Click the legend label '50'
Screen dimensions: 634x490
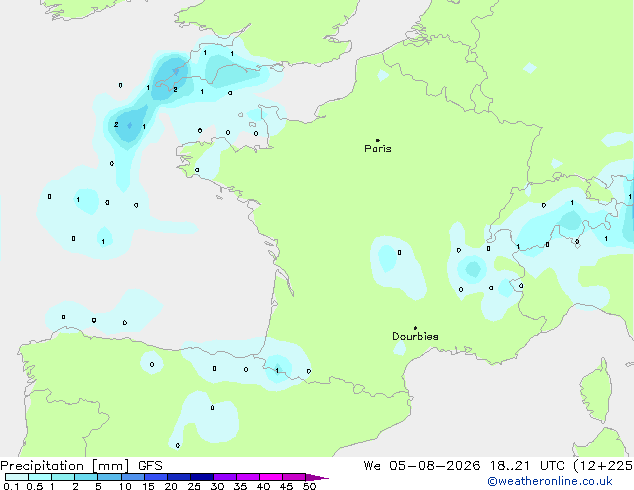pos(309,486)
